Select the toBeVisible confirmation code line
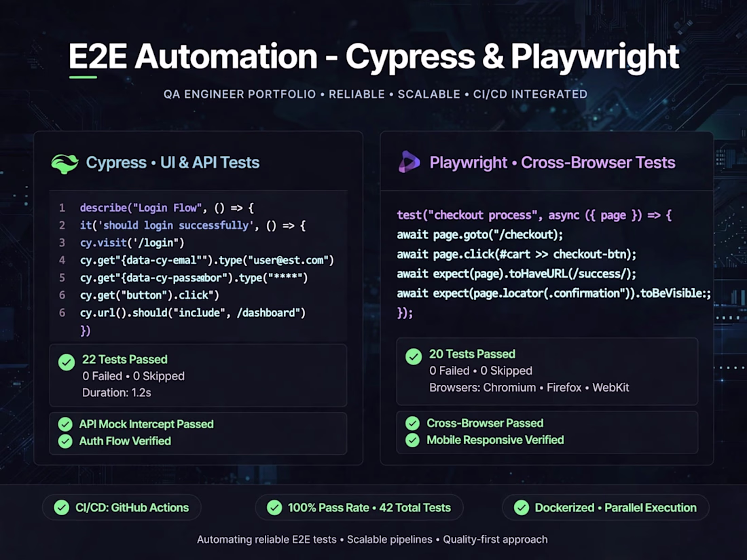This screenshot has height=560, width=747. [554, 293]
